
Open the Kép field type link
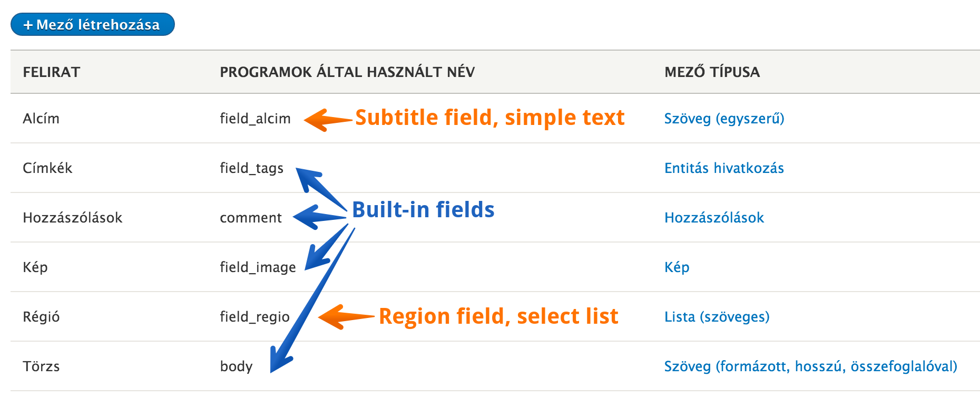click(677, 267)
